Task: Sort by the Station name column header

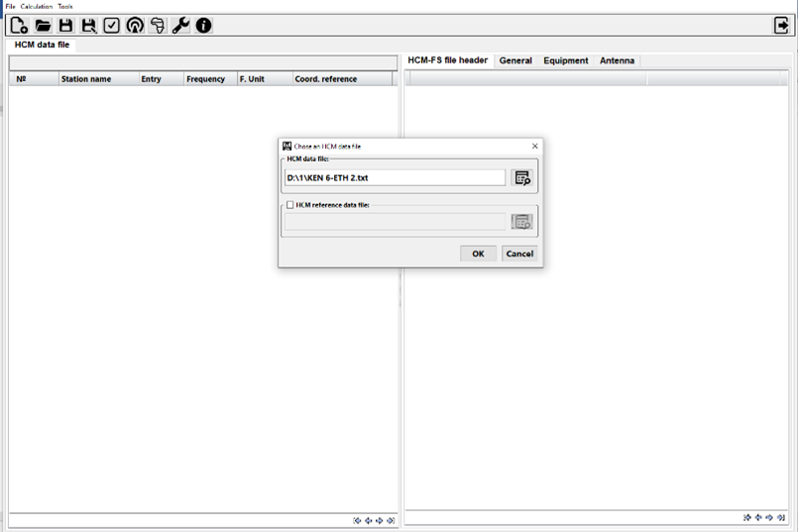Action: tap(99, 79)
